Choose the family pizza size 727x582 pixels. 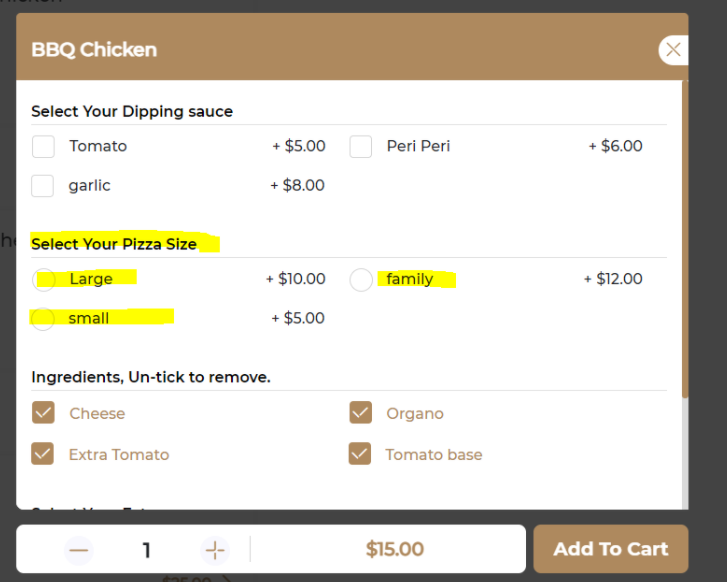pyautogui.click(x=361, y=280)
